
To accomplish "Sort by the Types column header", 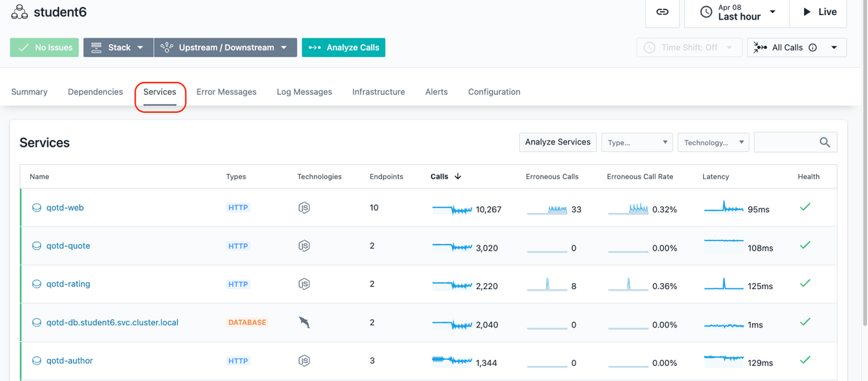I will (x=236, y=177).
